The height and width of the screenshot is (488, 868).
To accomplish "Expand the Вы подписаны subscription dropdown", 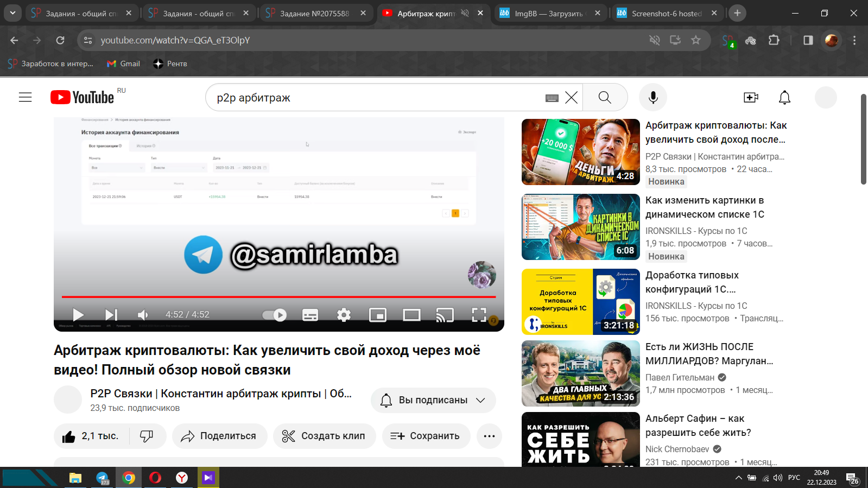I will 433,400.
